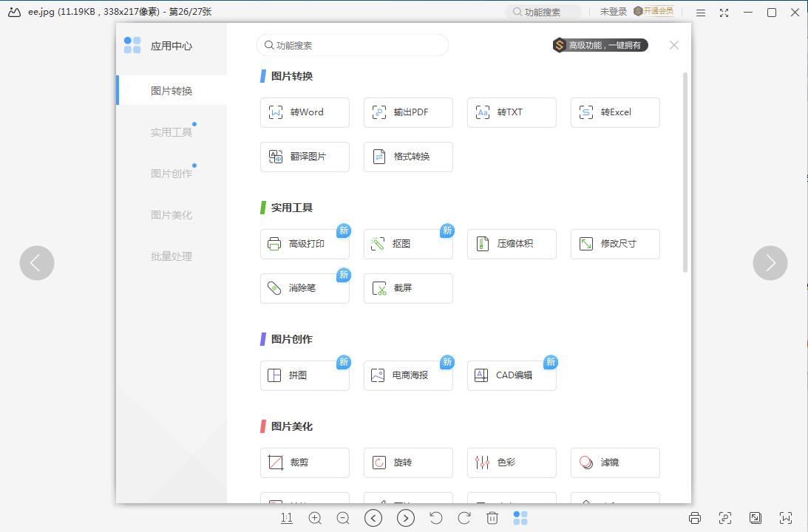Switch to the 图片美化 sidebar tab
The width and height of the screenshot is (808, 532).
click(172, 215)
